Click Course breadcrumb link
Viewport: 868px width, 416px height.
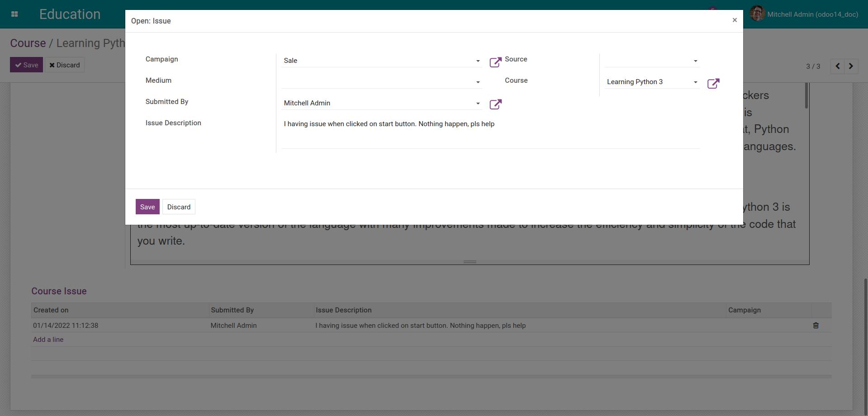[x=28, y=43]
